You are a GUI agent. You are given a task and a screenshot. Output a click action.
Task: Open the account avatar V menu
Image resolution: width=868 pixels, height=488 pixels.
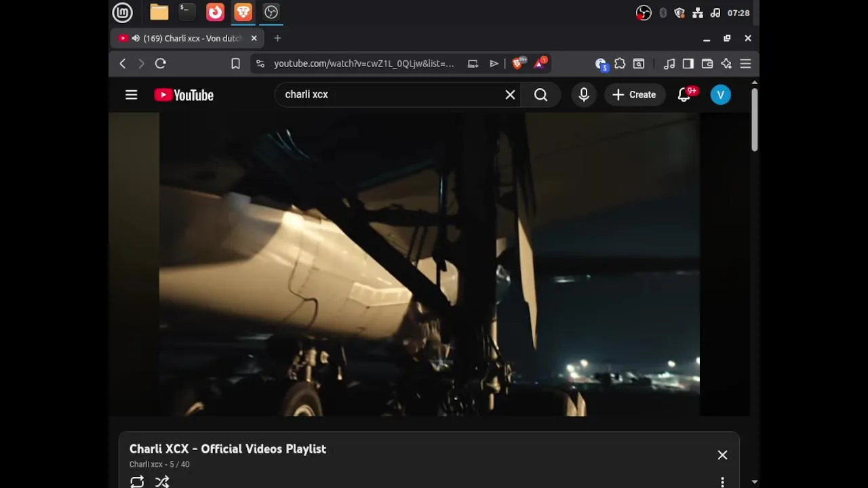(x=720, y=95)
